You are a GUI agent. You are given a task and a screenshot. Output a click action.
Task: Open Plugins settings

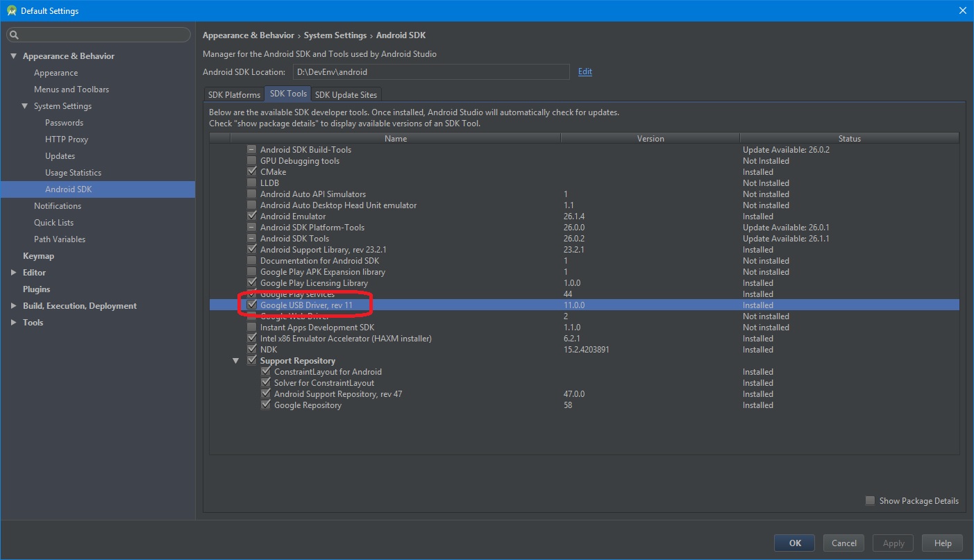pyautogui.click(x=36, y=289)
